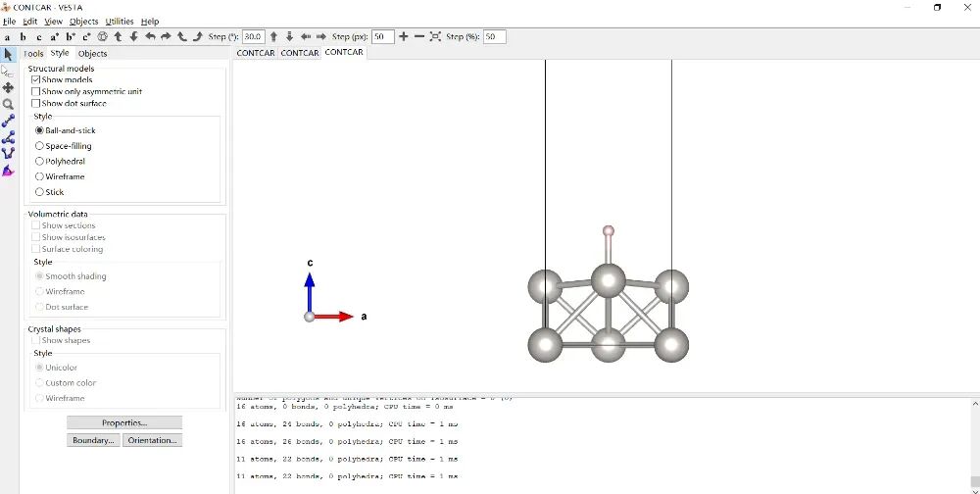View along the a* reciprocal axis
Screen dimensions: 980x494
(54, 37)
